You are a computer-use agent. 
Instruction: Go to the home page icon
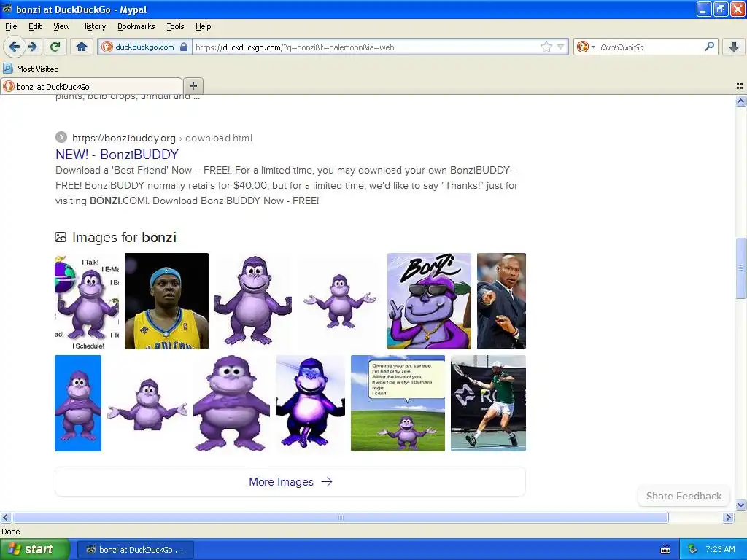[x=82, y=47]
